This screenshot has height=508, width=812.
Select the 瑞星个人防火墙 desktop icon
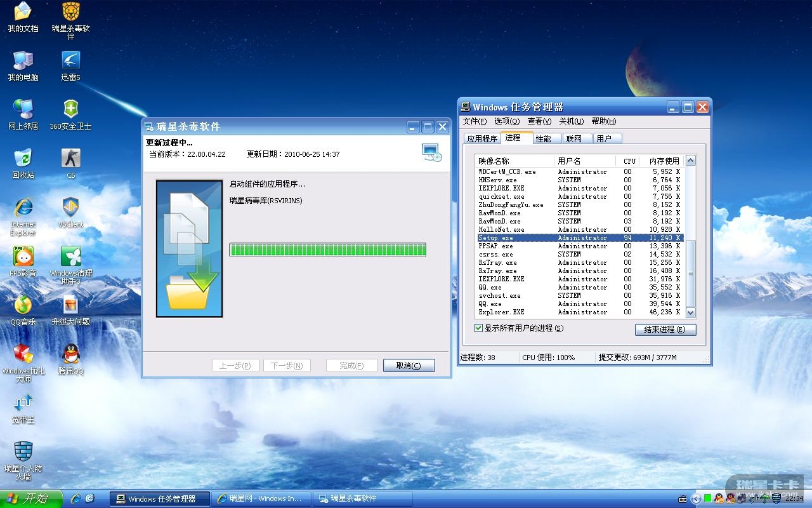pos(23,452)
